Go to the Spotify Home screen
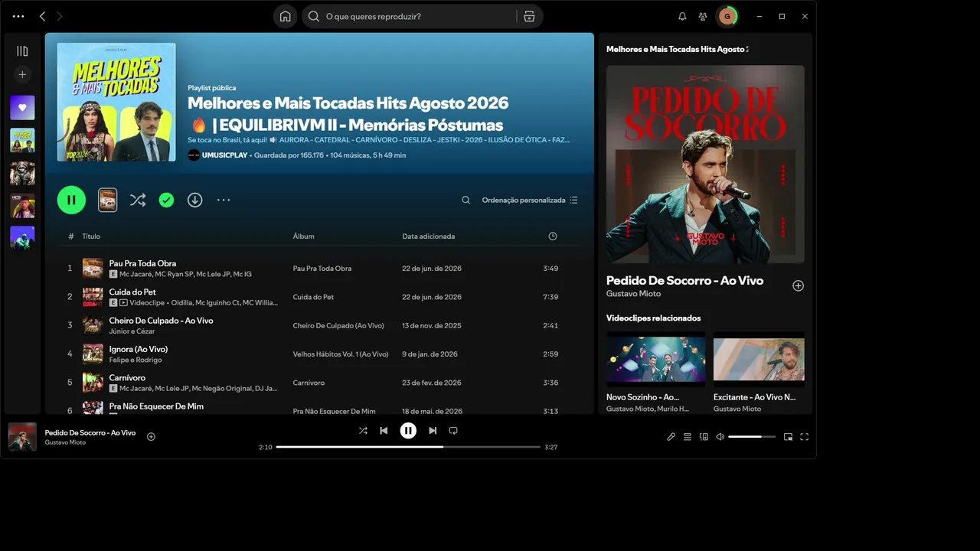 pos(285,16)
